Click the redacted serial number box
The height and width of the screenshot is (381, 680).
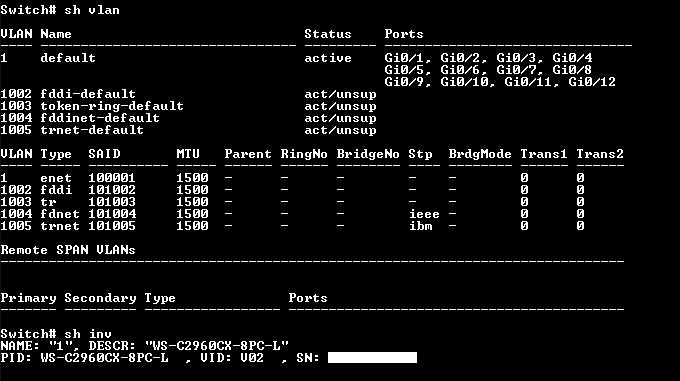click(373, 358)
